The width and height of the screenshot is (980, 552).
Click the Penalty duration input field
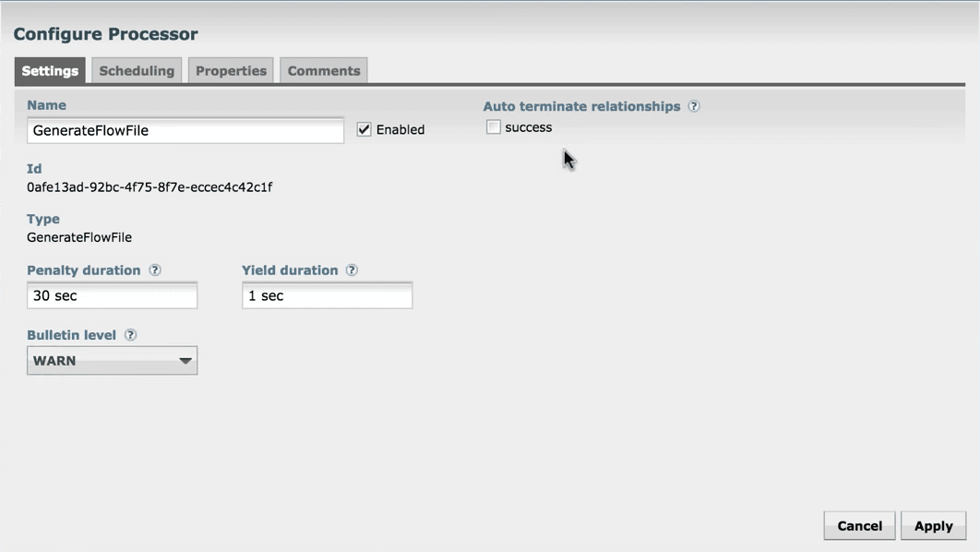click(x=112, y=295)
